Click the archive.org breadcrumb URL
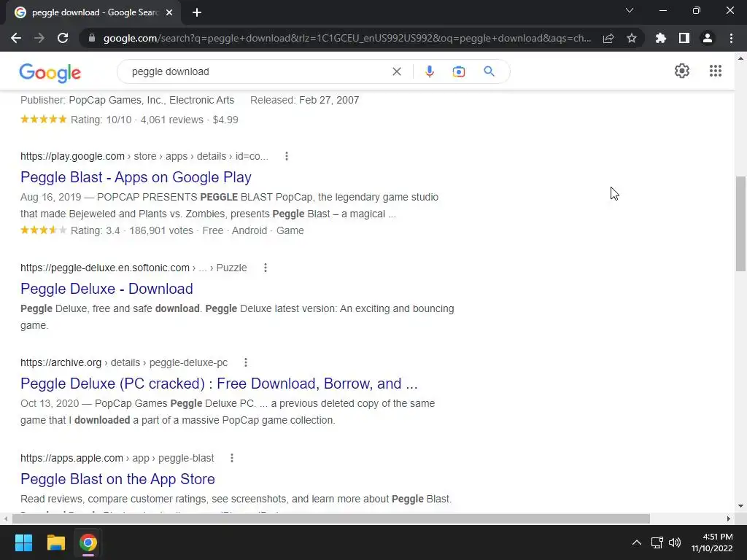This screenshot has width=747, height=560. [x=124, y=362]
